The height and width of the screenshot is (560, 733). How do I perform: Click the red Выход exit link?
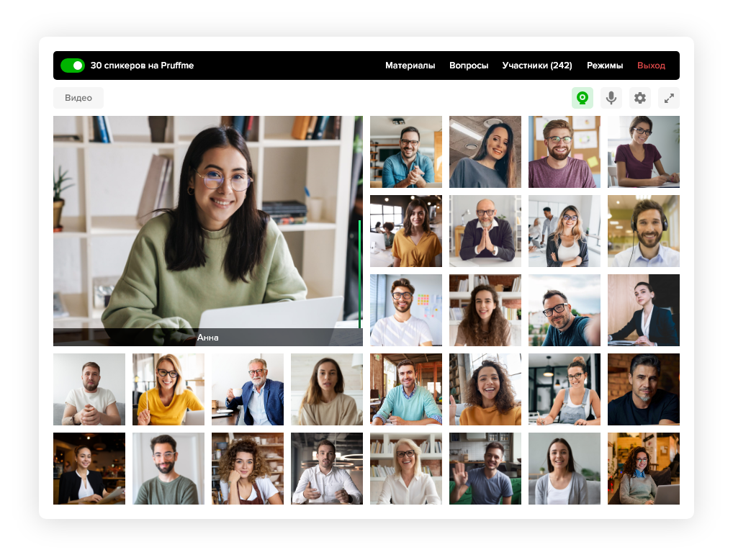[x=651, y=66]
